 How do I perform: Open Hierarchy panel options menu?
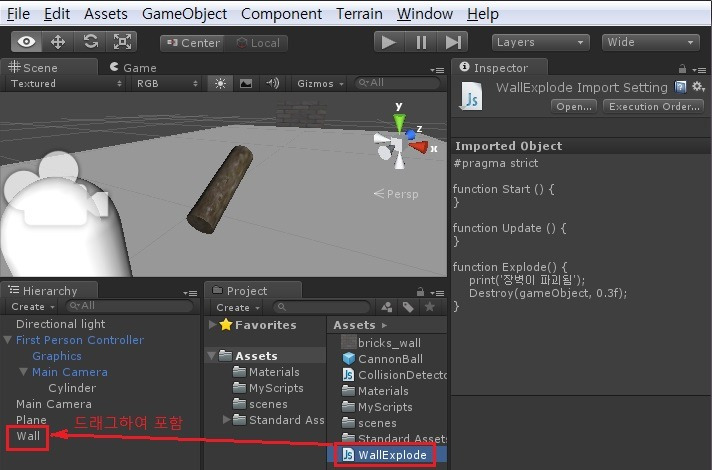point(190,293)
